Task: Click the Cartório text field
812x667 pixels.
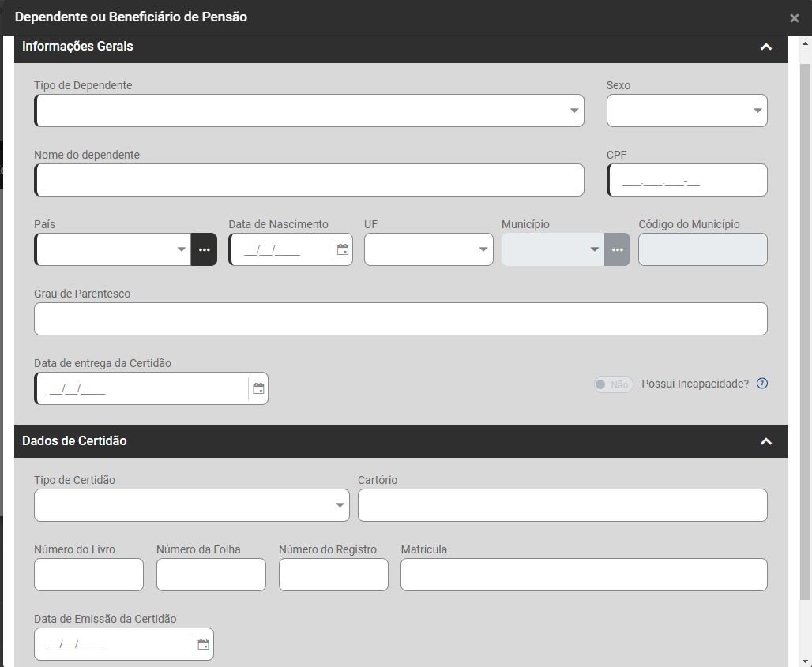Action: pyautogui.click(x=562, y=505)
